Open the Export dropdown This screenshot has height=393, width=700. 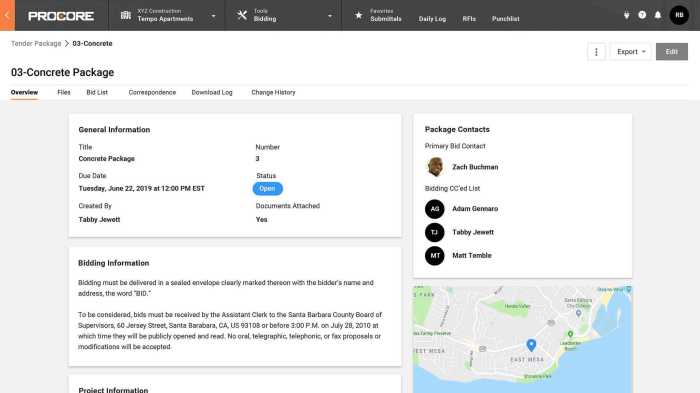631,52
